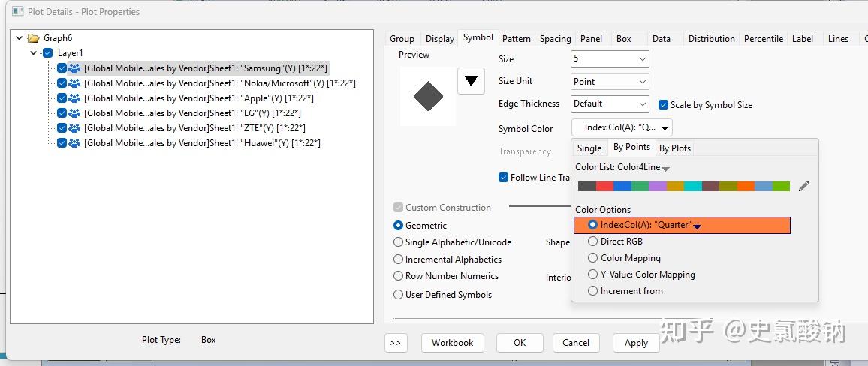
Task: Click the Apply button
Action: click(636, 343)
